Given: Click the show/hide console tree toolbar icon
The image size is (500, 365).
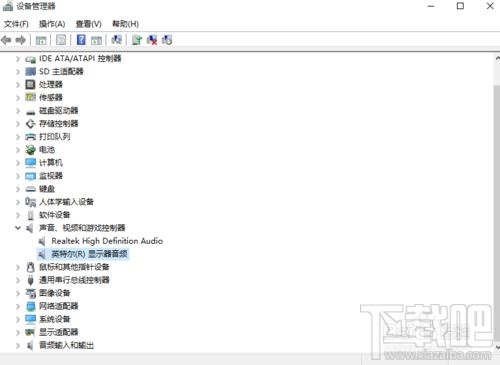Looking at the screenshot, I should point(41,40).
